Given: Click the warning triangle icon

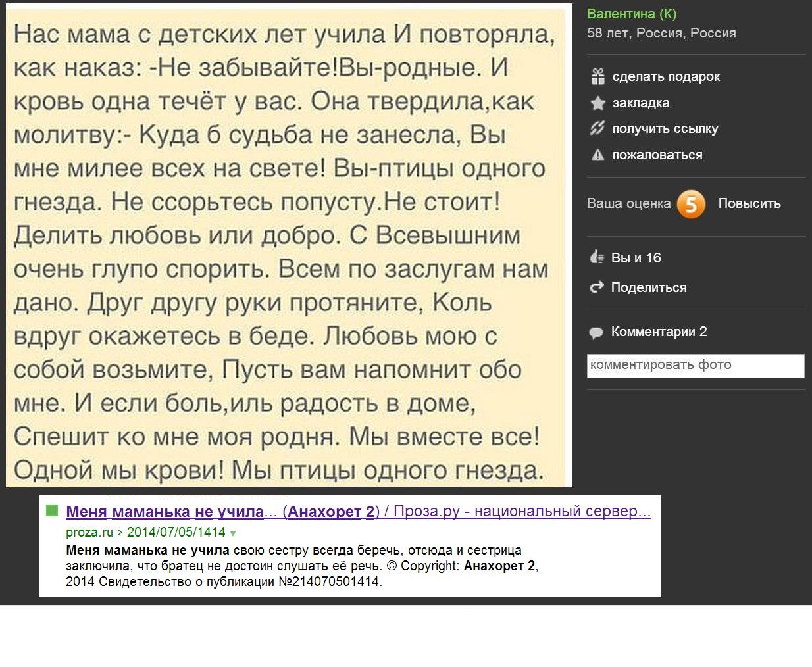Looking at the screenshot, I should pyautogui.click(x=597, y=155).
